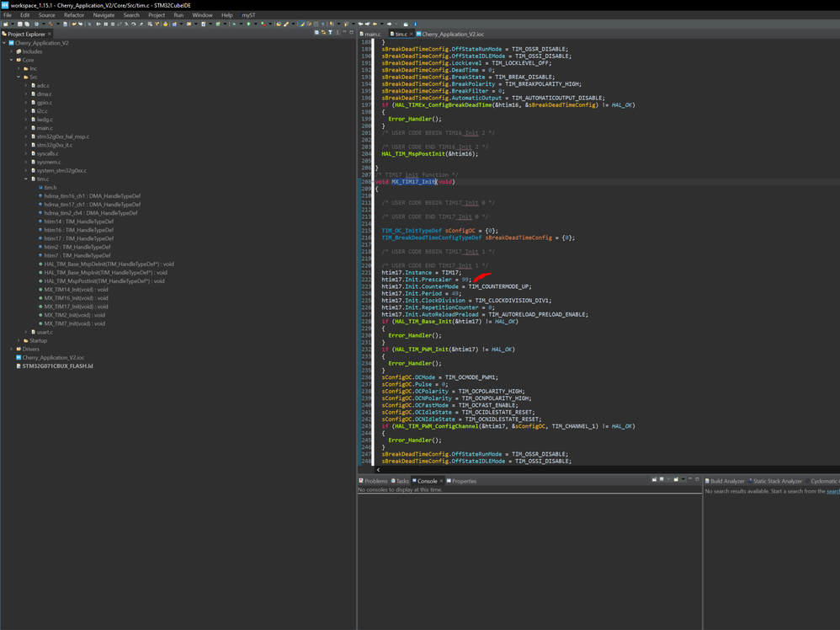The height and width of the screenshot is (630, 840).
Task: Click the Cherry_Application_V2.ioc file icon in tree
Action: pos(18,358)
